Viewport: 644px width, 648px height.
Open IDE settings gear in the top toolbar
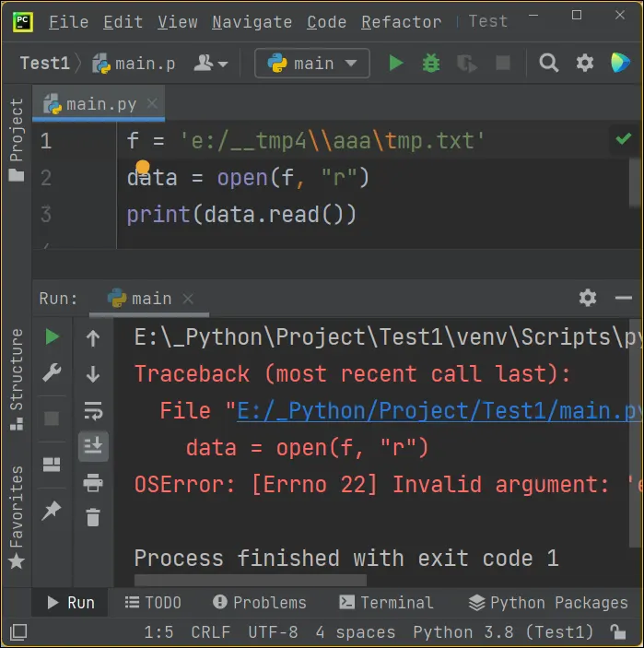584,64
